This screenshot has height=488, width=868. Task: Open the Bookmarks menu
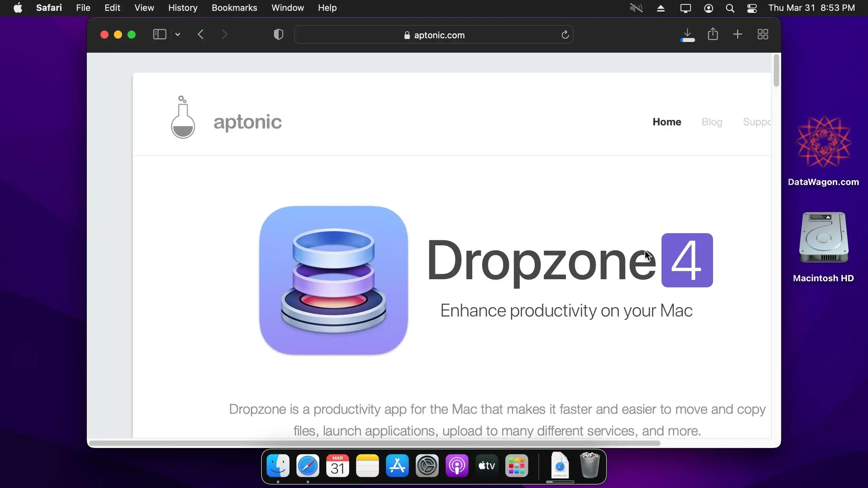234,8
